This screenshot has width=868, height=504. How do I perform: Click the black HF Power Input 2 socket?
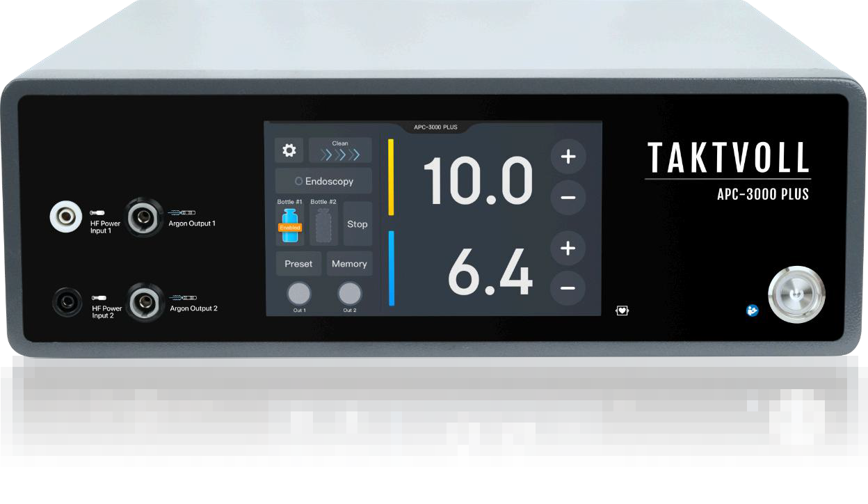67,301
